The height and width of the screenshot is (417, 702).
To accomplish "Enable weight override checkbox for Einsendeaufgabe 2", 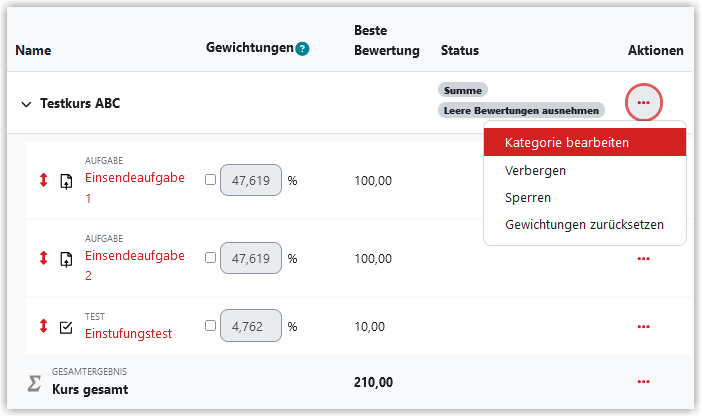I will (x=210, y=258).
